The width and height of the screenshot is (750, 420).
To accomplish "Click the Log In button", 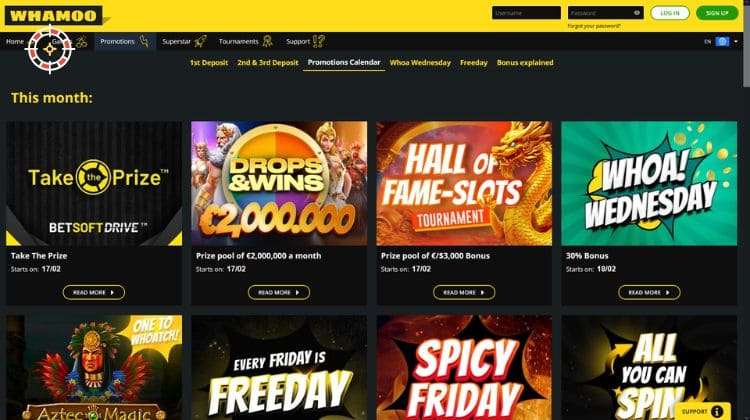I will click(670, 13).
